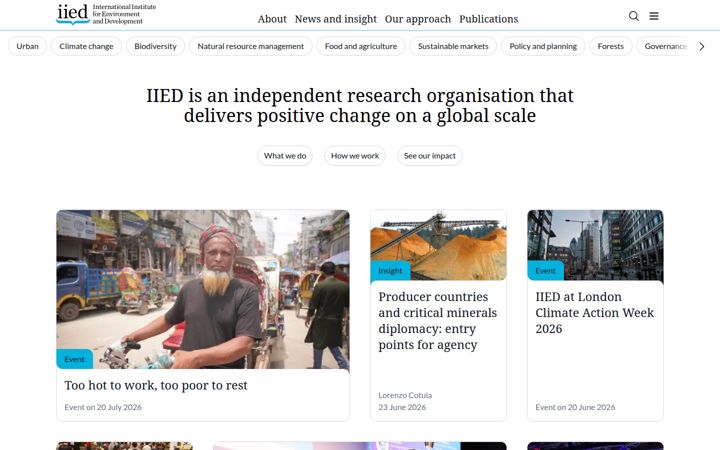
Task: Select the Governance topic pill
Action: tap(664, 46)
